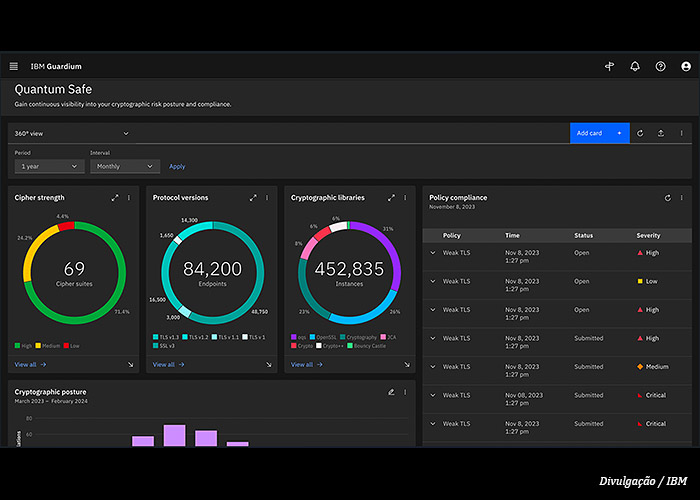
Task: Open the hamburger navigation menu
Action: tap(14, 66)
